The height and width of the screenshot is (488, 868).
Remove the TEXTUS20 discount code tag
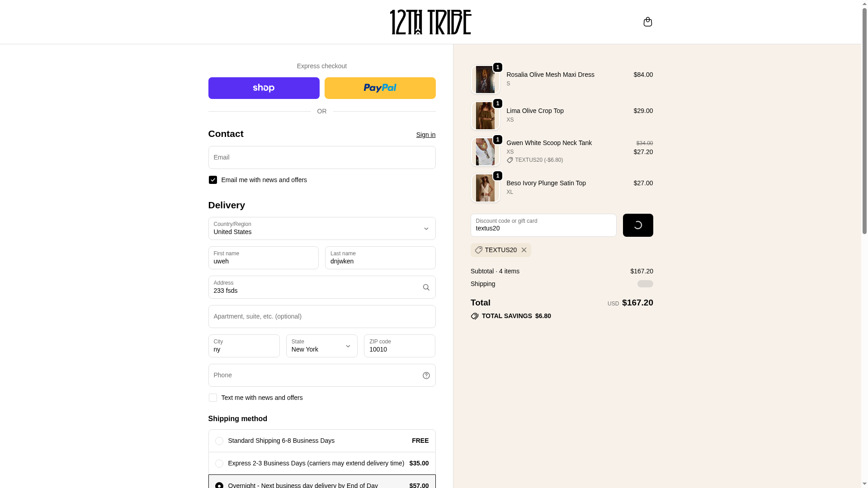(524, 250)
